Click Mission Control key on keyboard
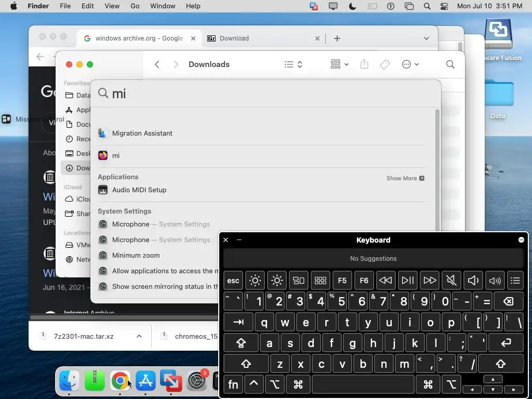 pos(299,281)
